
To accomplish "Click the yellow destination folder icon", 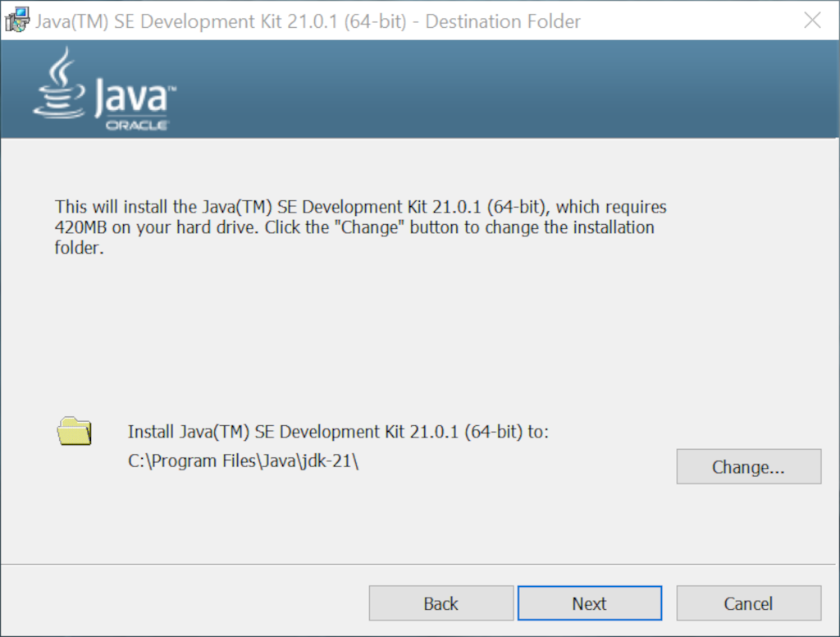I will pos(75,431).
